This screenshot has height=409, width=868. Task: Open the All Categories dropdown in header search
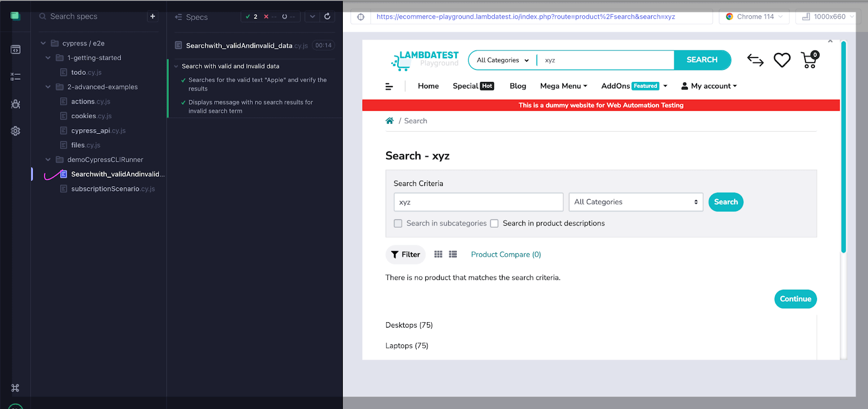point(502,60)
